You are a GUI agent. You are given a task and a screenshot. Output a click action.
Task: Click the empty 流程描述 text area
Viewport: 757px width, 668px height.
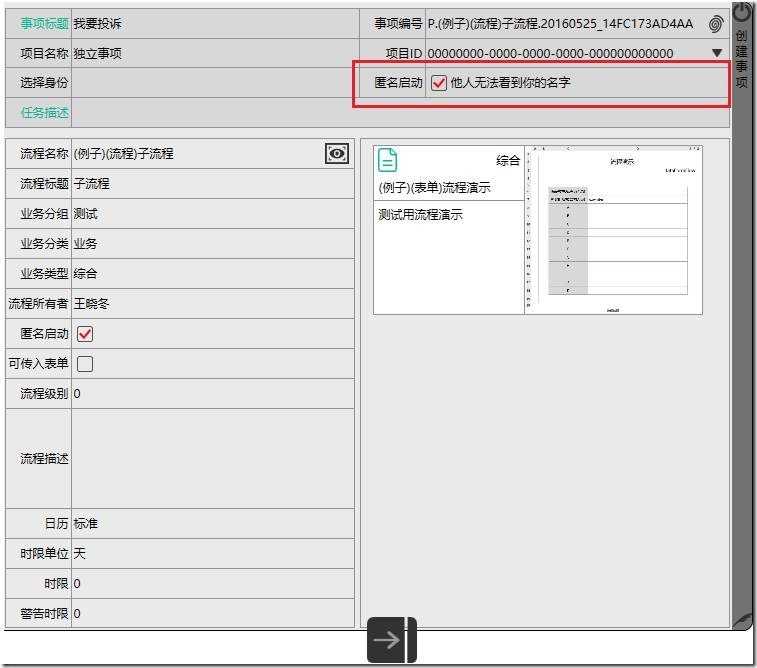[212, 459]
